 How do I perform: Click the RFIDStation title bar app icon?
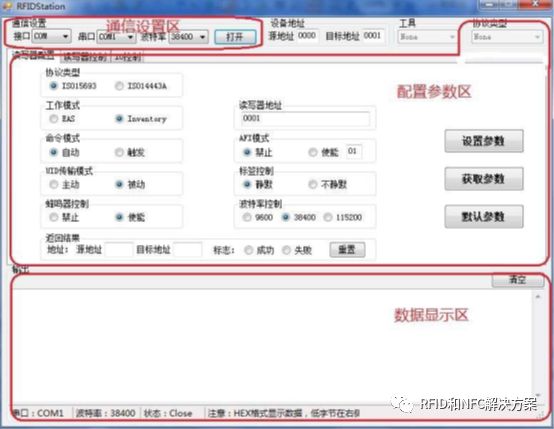7,6
